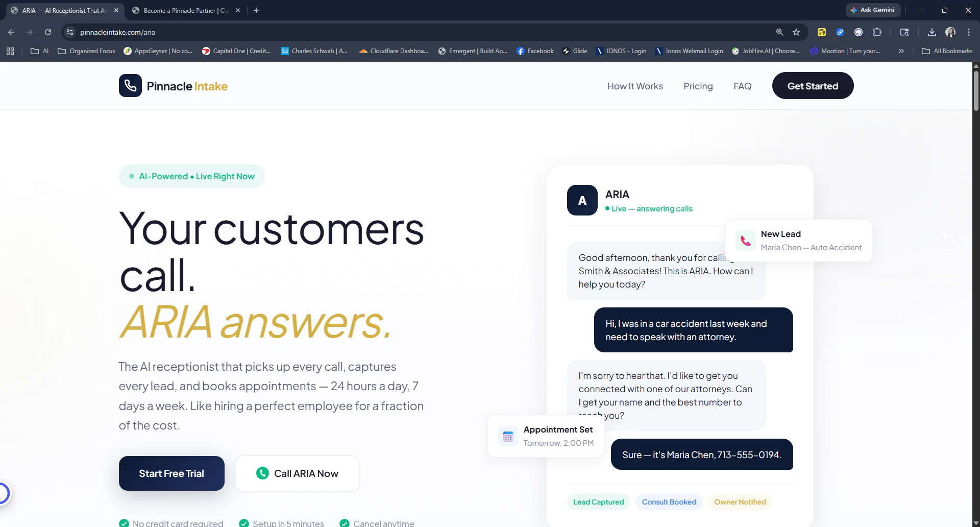Click the Consult Booked tag

[x=669, y=502]
